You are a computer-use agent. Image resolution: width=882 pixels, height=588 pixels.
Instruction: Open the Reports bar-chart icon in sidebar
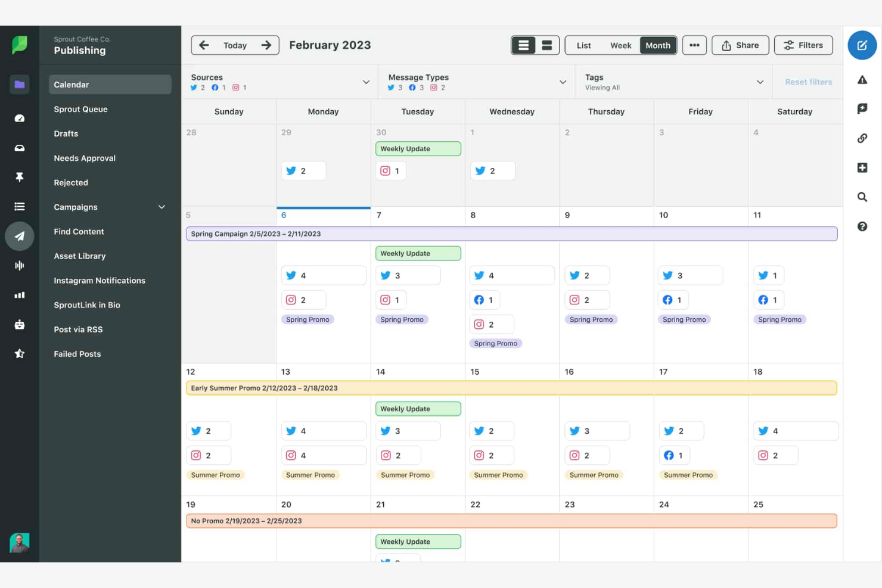(x=19, y=295)
